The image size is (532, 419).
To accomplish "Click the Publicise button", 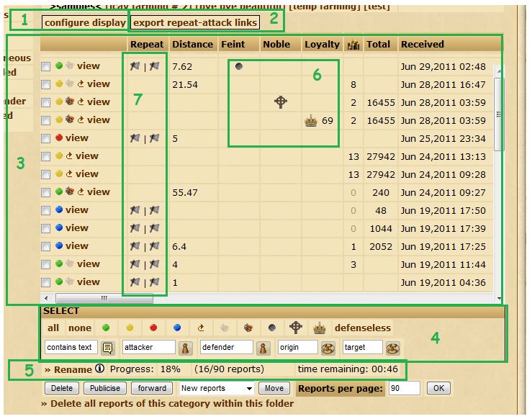I will 105,388.
